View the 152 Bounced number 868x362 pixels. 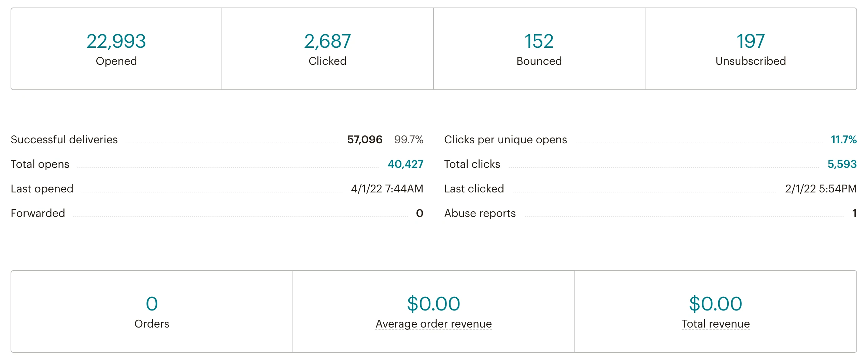point(539,41)
